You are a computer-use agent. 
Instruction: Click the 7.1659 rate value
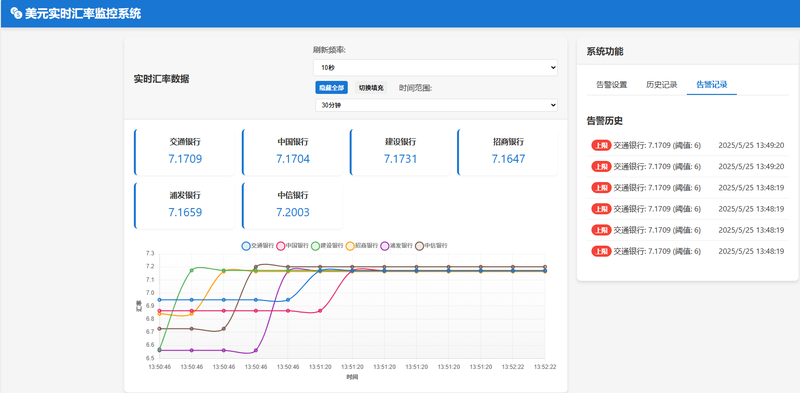185,212
